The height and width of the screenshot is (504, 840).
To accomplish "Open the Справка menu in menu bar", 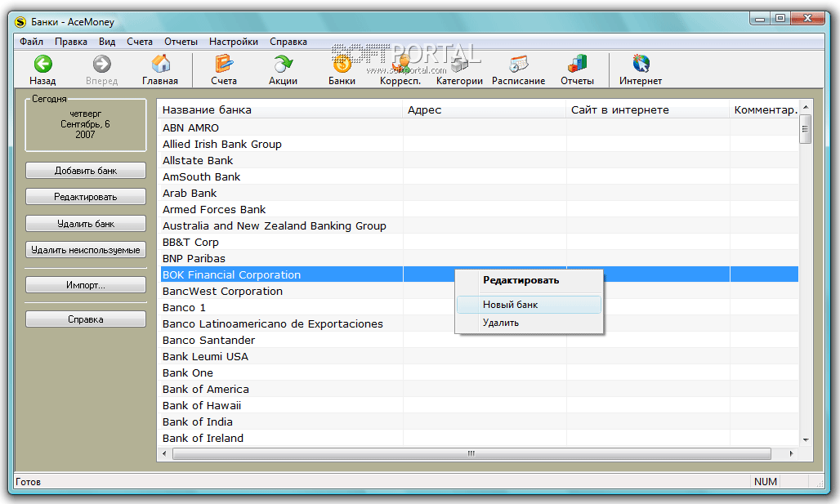I will 288,41.
